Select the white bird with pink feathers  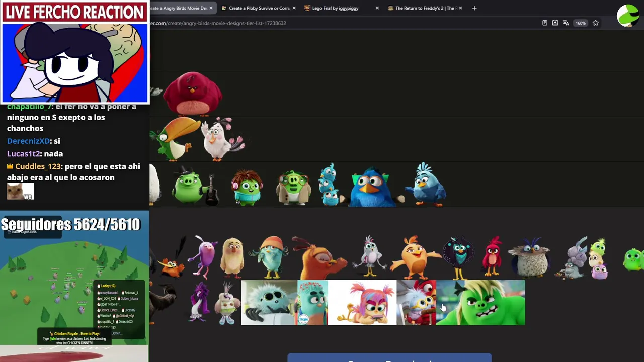(223, 139)
